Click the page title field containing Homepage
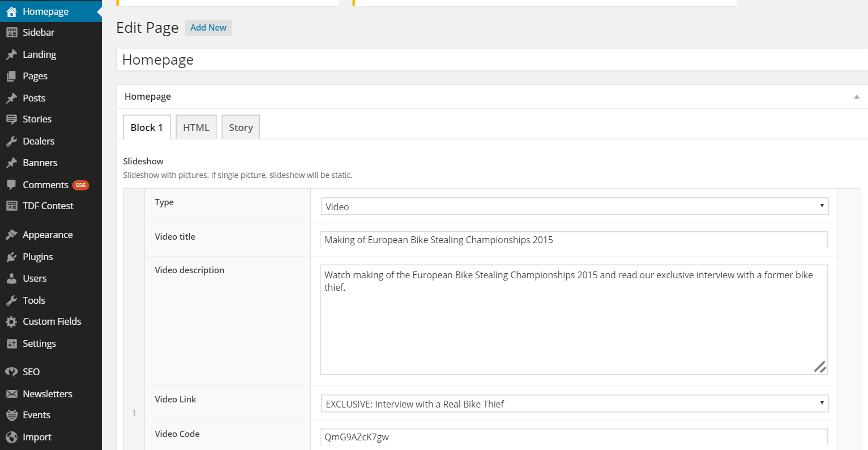Viewport: 868px width, 450px height. click(x=492, y=60)
